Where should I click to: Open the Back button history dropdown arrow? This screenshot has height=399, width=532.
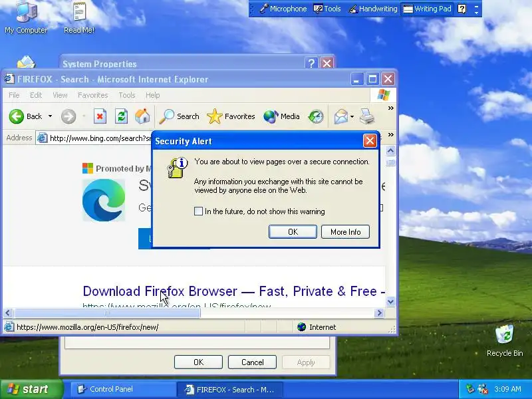tap(51, 116)
